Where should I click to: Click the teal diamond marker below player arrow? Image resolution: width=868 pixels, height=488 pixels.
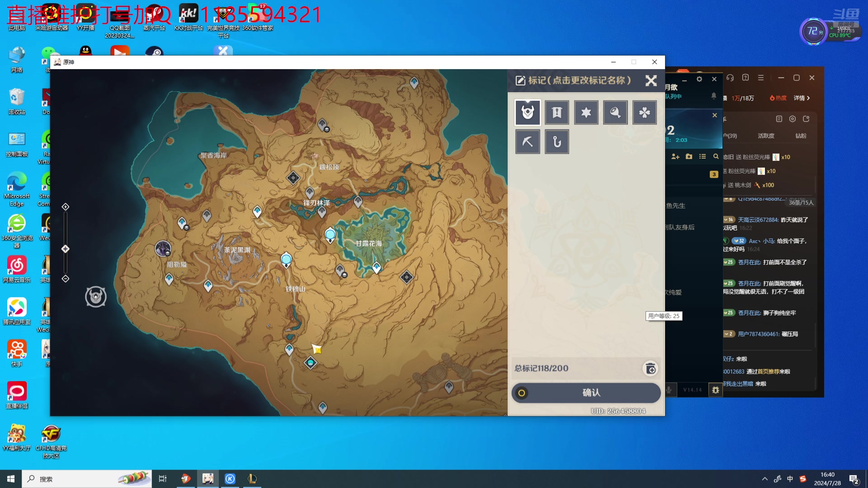311,363
